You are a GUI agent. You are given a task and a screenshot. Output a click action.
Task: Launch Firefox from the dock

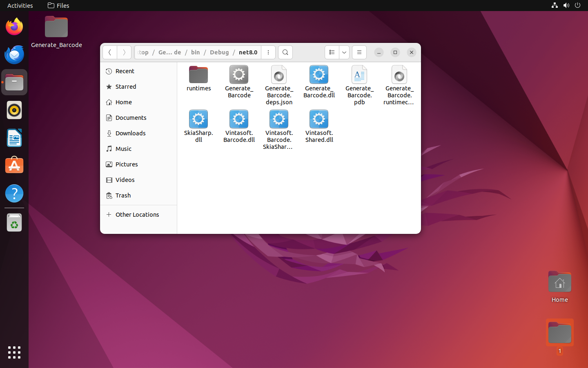[x=14, y=27]
